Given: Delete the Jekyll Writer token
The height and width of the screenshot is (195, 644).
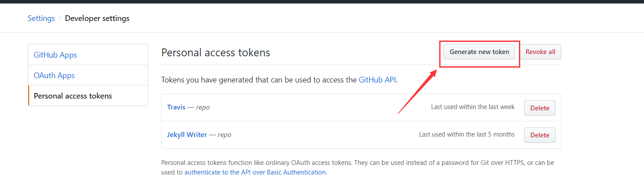Looking at the screenshot, I should [539, 135].
